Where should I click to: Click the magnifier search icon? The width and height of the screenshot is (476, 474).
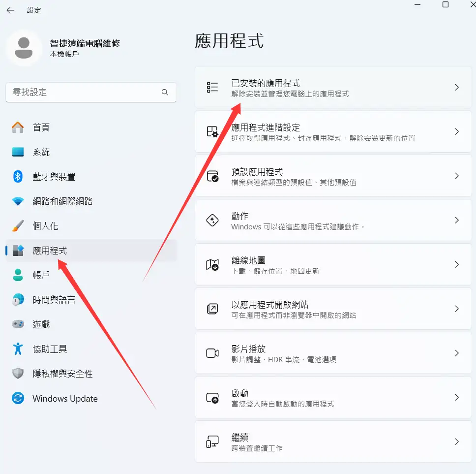165,92
